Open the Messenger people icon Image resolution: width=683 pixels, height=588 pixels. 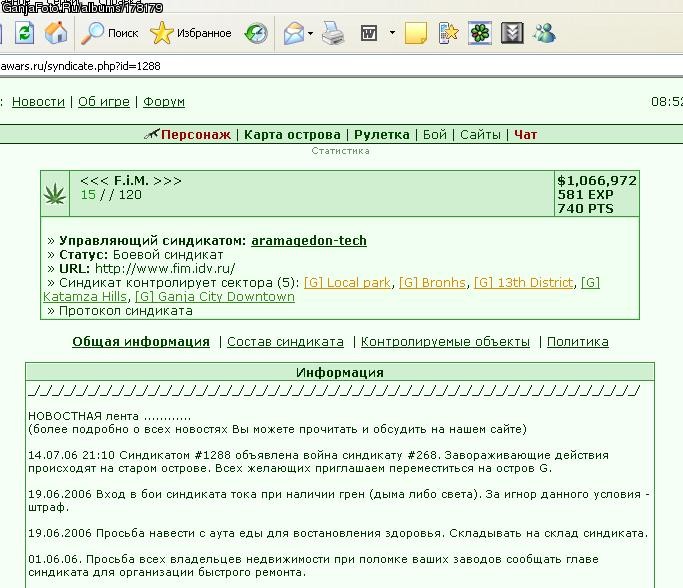(x=544, y=33)
